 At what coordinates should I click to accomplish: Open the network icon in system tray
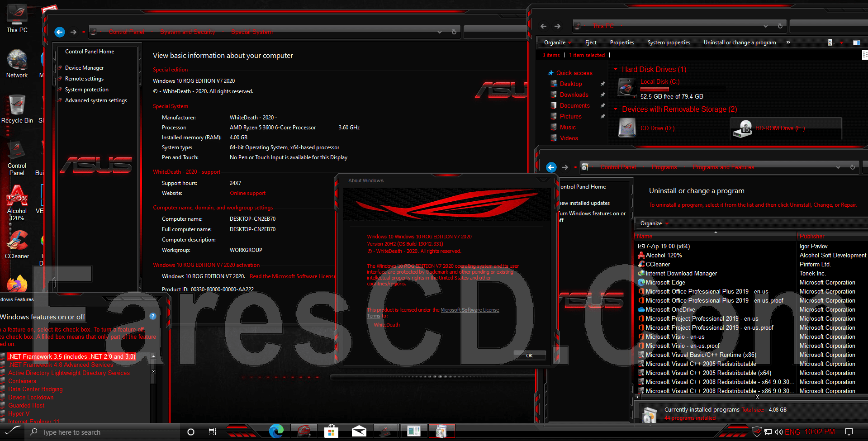768,432
